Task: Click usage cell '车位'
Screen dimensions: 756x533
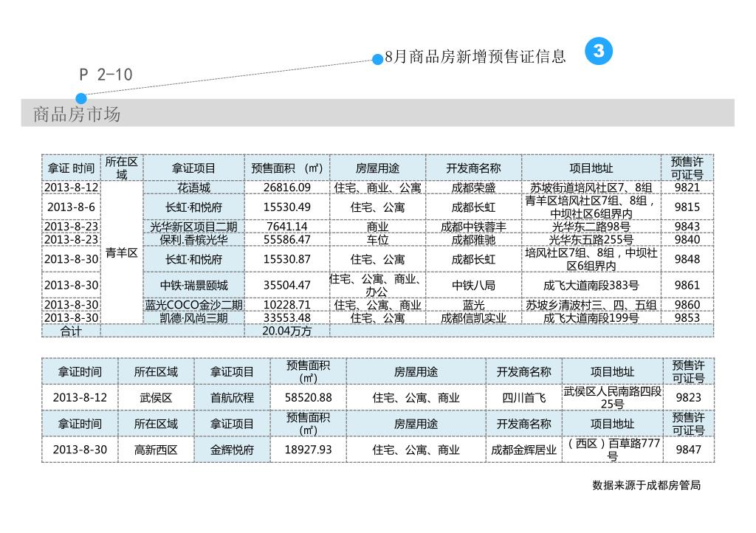Action: [x=377, y=239]
